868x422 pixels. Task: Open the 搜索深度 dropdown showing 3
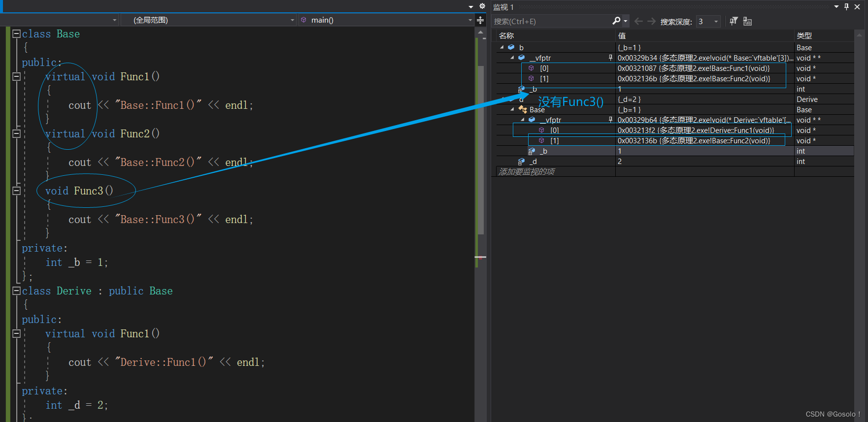coord(716,21)
